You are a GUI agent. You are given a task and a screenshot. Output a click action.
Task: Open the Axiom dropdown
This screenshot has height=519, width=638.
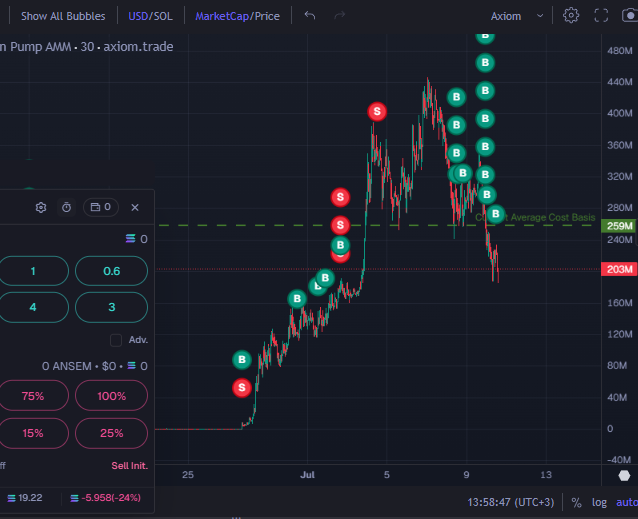point(517,16)
